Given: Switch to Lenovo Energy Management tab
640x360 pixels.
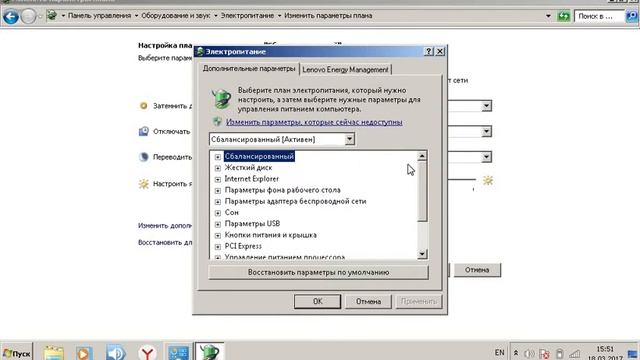Looking at the screenshot, I should point(345,69).
